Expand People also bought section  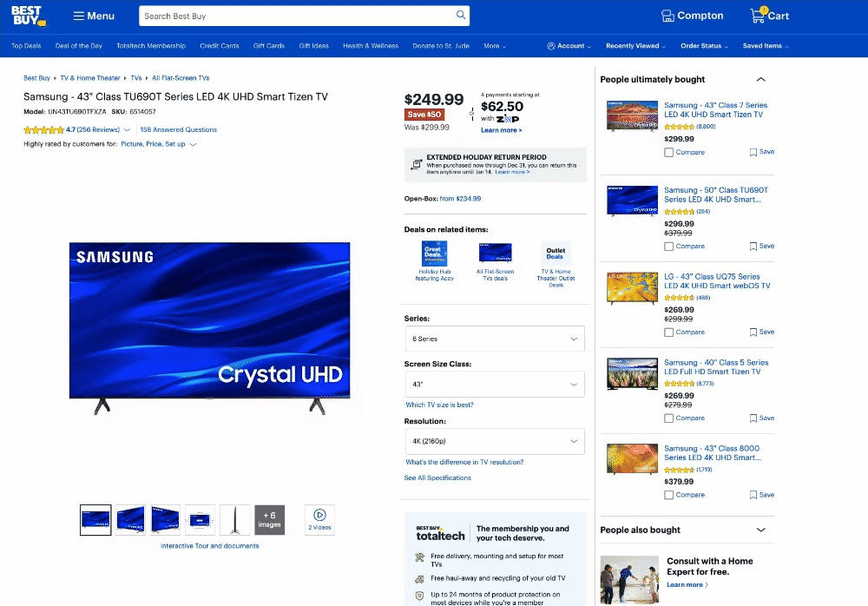tap(760, 530)
